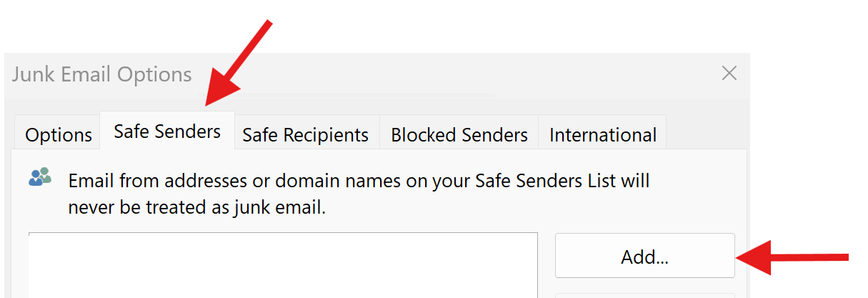Image resolution: width=868 pixels, height=298 pixels.
Task: Dismiss the dialog with the X button
Action: (x=729, y=73)
